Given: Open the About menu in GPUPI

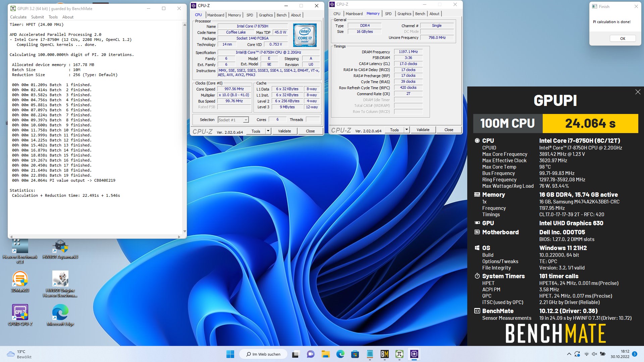Looking at the screenshot, I should [x=68, y=17].
